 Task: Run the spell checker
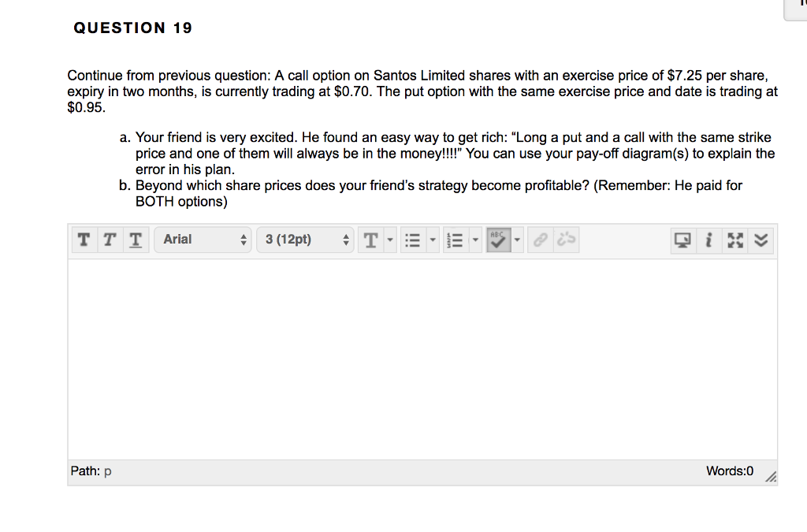coord(500,240)
